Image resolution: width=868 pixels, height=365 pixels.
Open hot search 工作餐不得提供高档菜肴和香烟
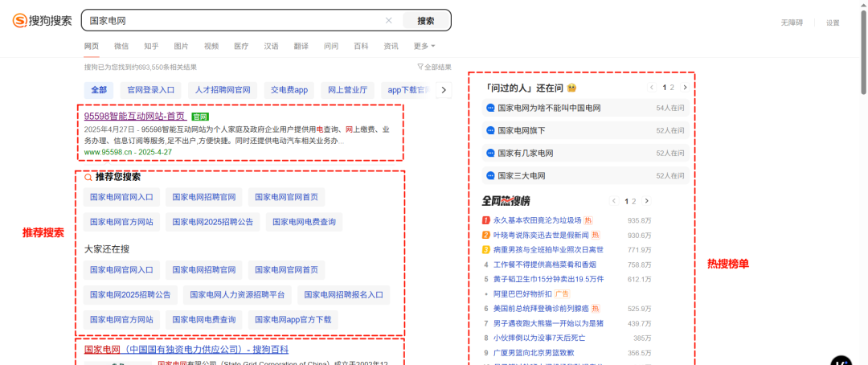point(545,265)
